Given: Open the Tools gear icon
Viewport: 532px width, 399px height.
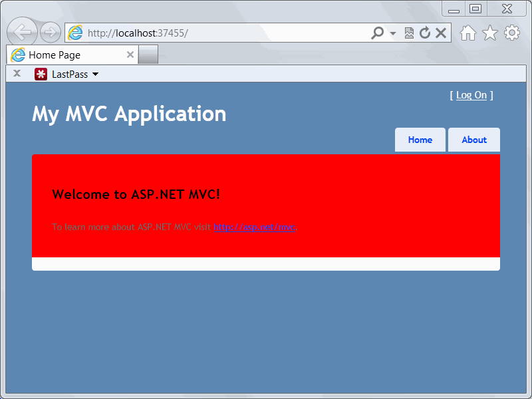Looking at the screenshot, I should (x=511, y=33).
